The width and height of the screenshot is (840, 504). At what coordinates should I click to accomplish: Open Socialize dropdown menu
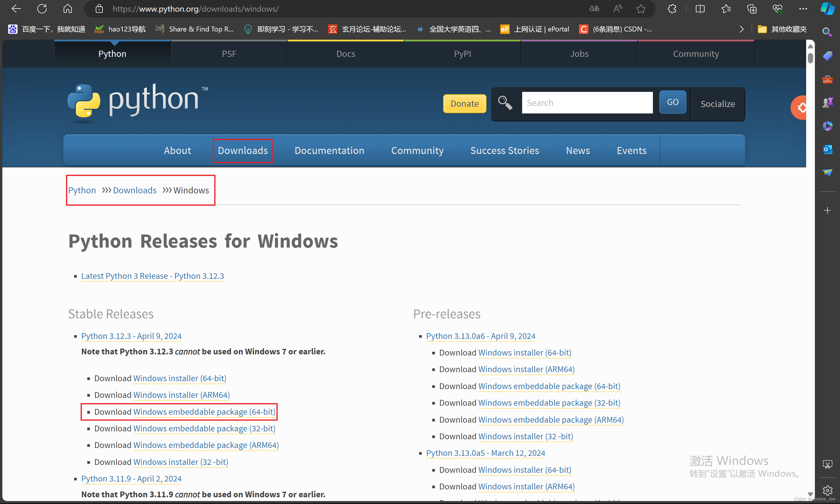coord(718,104)
